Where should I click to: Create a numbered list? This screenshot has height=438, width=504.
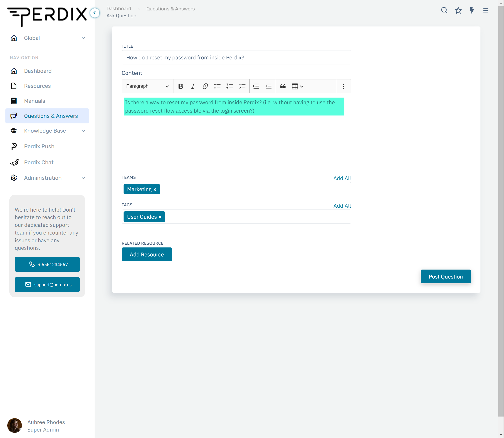pyautogui.click(x=229, y=86)
